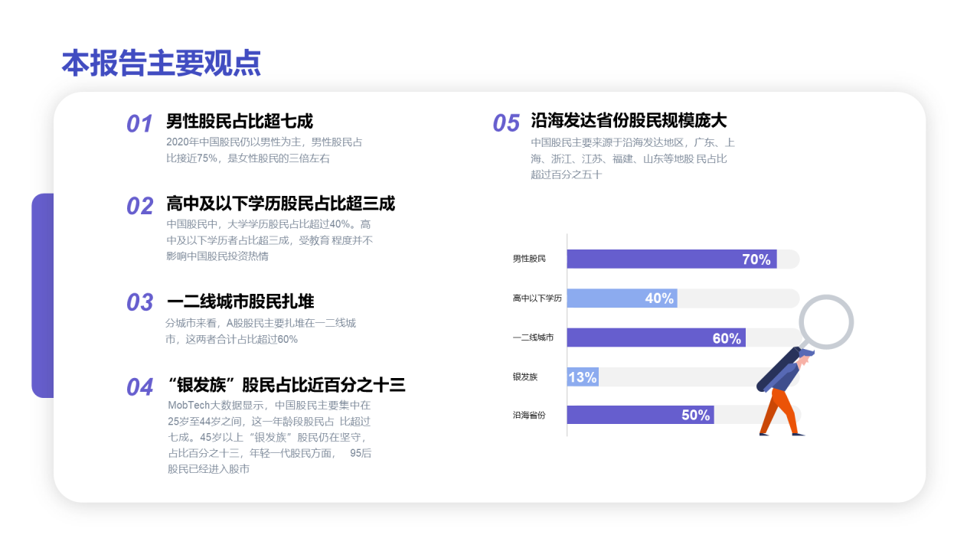
Task: Click the magnifying glass illustration
Action: tap(825, 322)
